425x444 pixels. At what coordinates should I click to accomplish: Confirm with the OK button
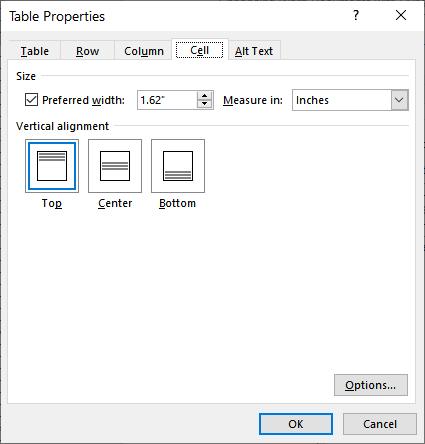(x=296, y=424)
